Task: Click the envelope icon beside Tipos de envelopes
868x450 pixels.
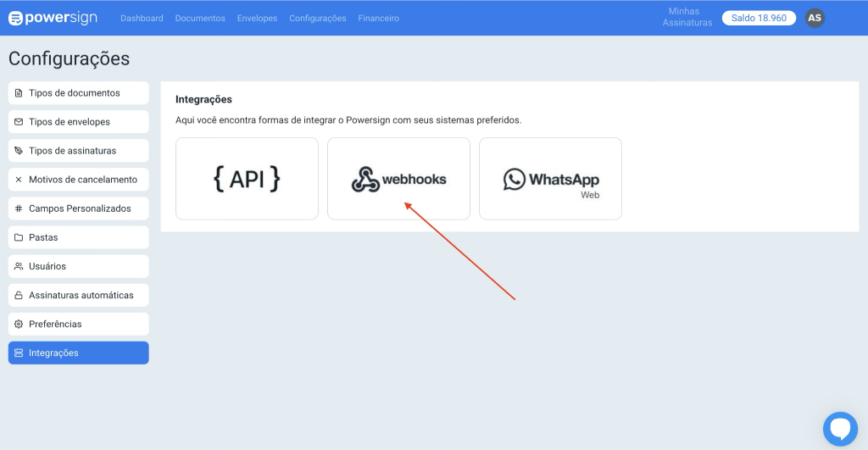Action: point(19,122)
